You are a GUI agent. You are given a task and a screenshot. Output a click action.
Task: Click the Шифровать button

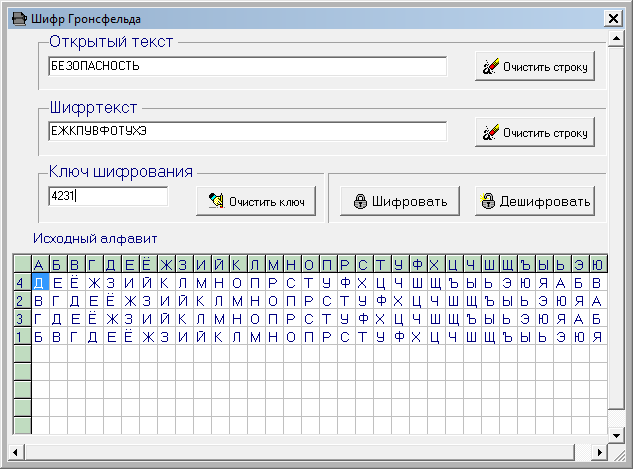tap(400, 201)
